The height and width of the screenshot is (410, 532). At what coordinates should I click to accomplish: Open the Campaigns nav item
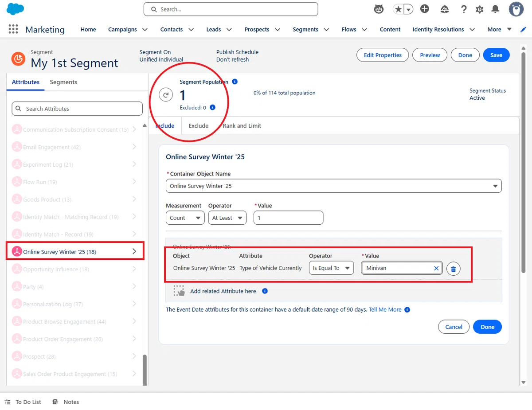(x=122, y=29)
